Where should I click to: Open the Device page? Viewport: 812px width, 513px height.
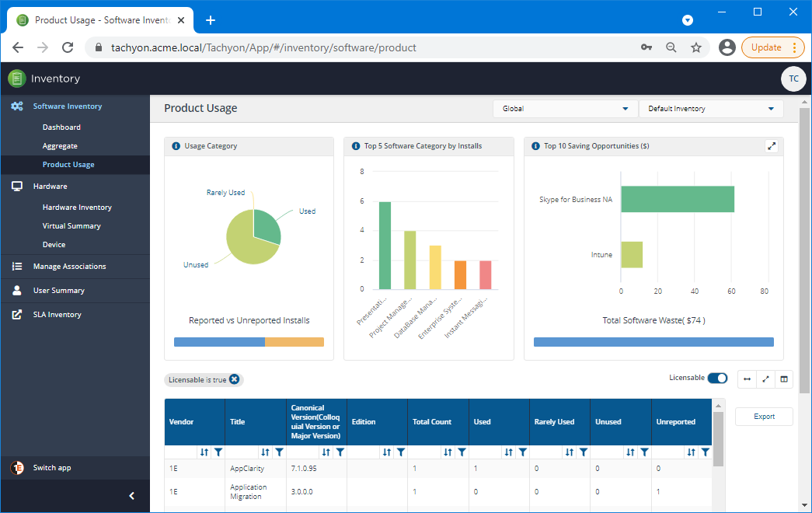click(x=54, y=245)
